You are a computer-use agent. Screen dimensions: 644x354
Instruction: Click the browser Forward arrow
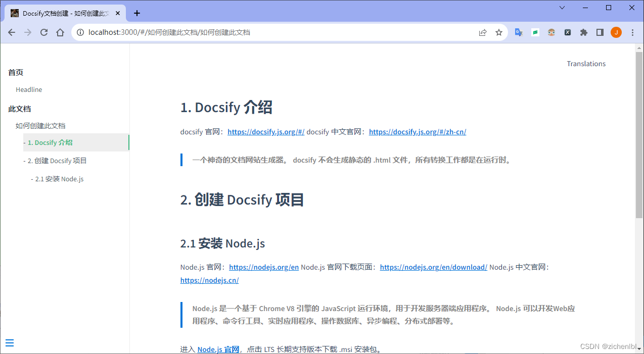coord(28,32)
